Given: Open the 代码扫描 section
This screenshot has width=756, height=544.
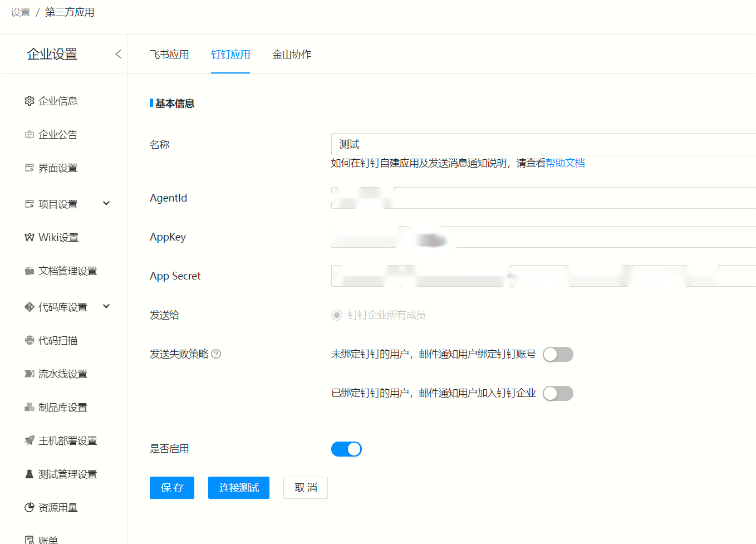Looking at the screenshot, I should (x=29, y=340).
